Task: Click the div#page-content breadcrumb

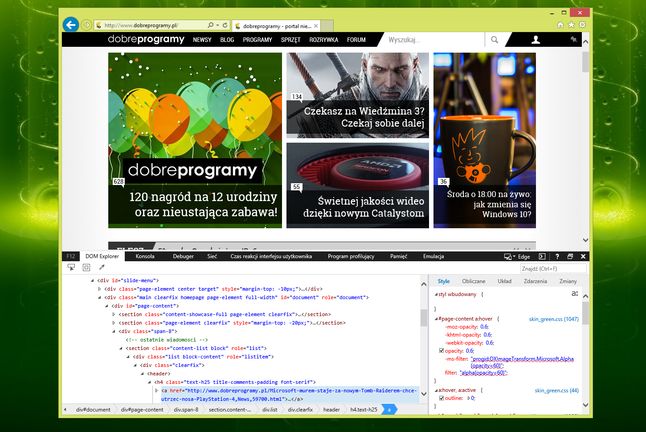Action: pos(142,410)
